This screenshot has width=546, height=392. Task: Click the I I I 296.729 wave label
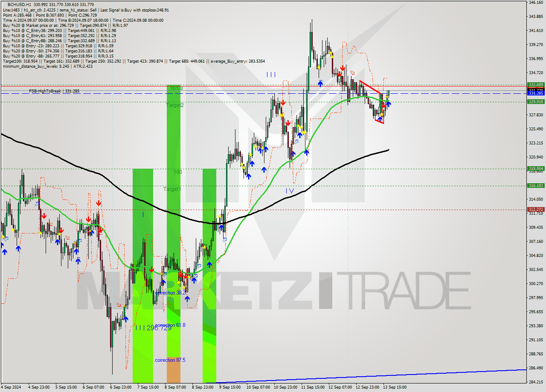tap(153, 328)
